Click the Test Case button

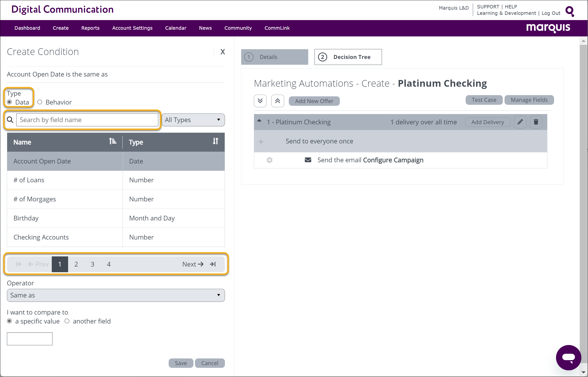click(x=484, y=100)
